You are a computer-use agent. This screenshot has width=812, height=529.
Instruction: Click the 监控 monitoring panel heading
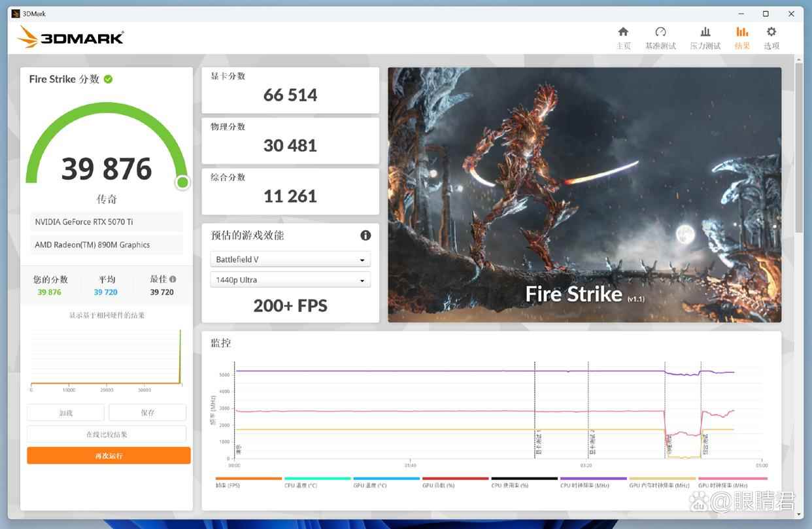pos(221,343)
